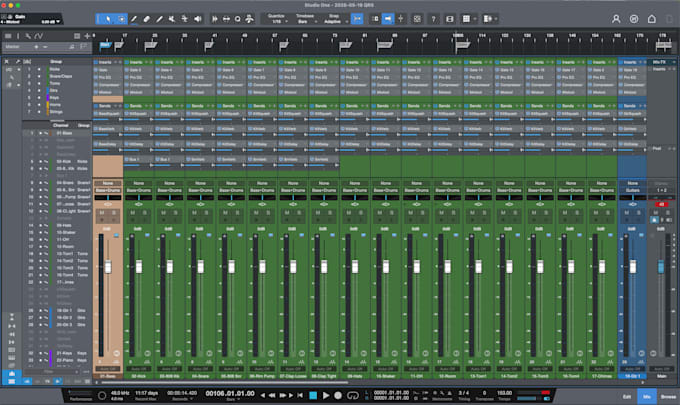The image size is (680, 405).
Task: Solo the 09-Hats channel
Action: (361, 213)
